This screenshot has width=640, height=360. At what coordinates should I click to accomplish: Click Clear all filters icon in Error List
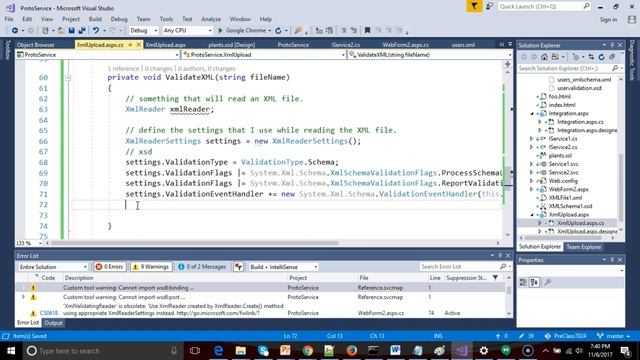coord(238,267)
